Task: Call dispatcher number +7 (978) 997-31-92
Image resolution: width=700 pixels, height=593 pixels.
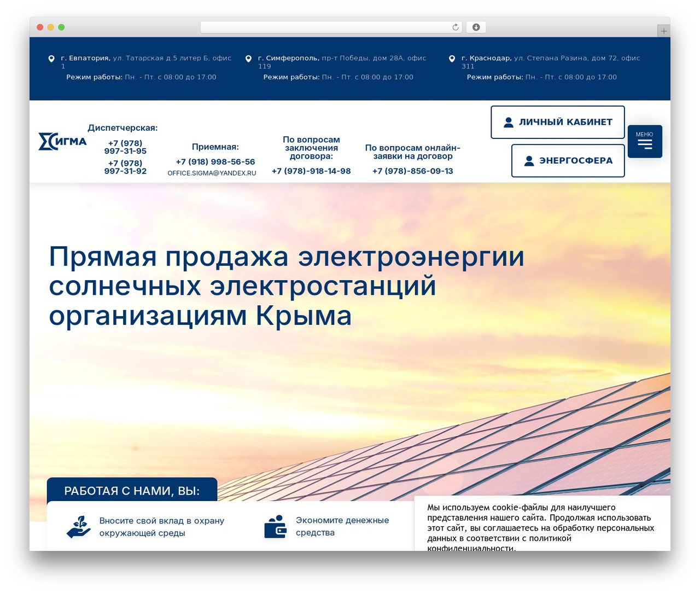Action: (125, 167)
